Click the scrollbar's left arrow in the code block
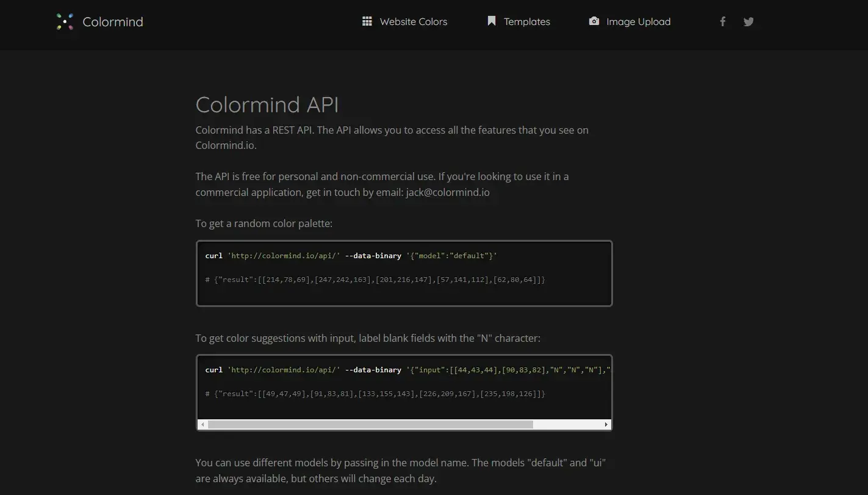The height and width of the screenshot is (495, 868). coord(203,424)
